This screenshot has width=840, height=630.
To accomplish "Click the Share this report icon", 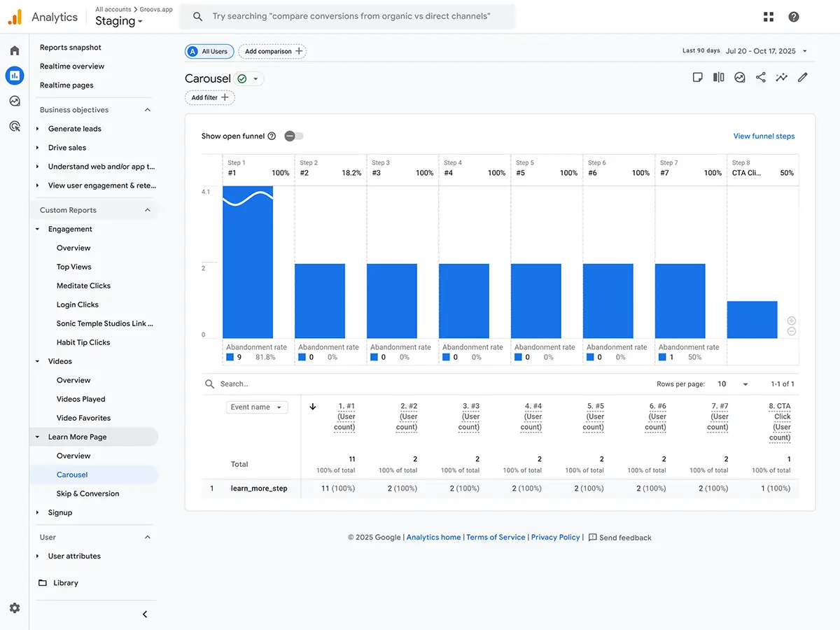I will point(760,78).
